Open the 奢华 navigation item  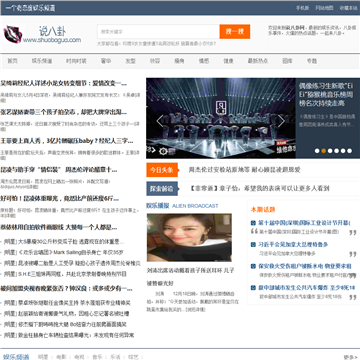[x=106, y=61]
